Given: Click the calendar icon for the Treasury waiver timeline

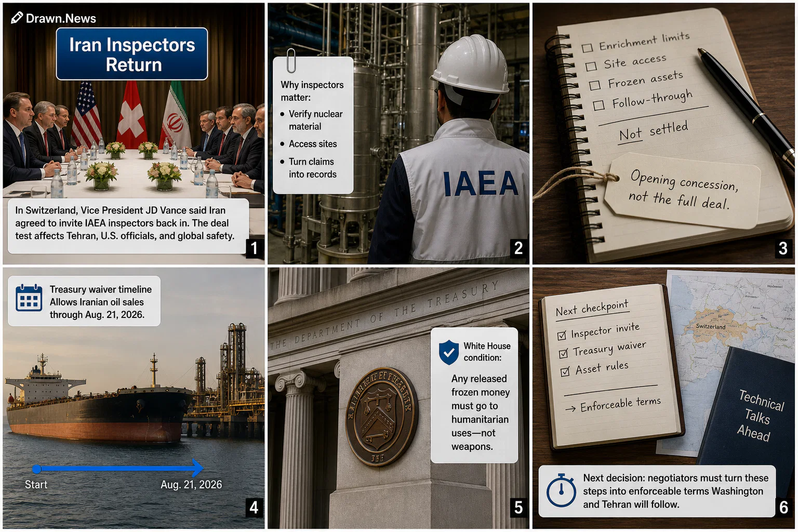Looking at the screenshot, I should point(29,298).
